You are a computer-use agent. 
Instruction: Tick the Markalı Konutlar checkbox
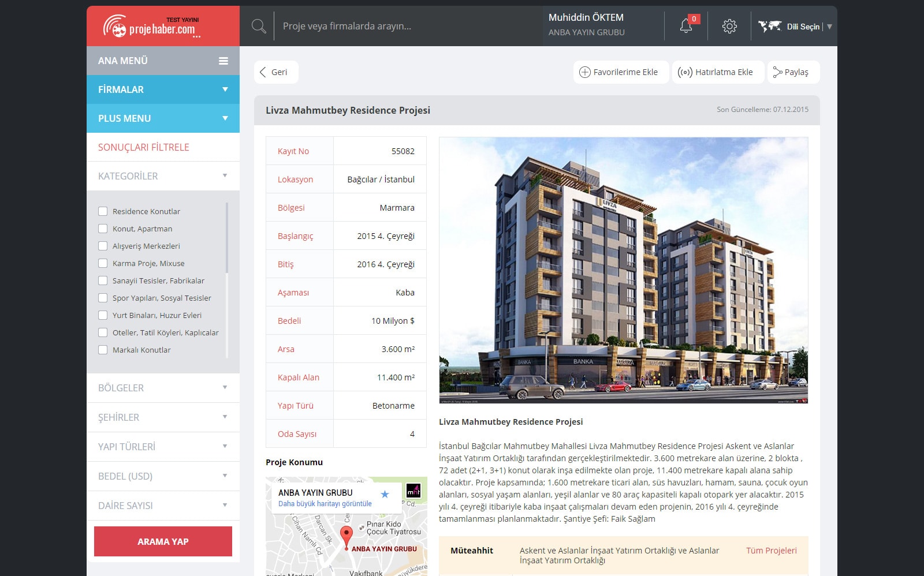[x=103, y=350]
